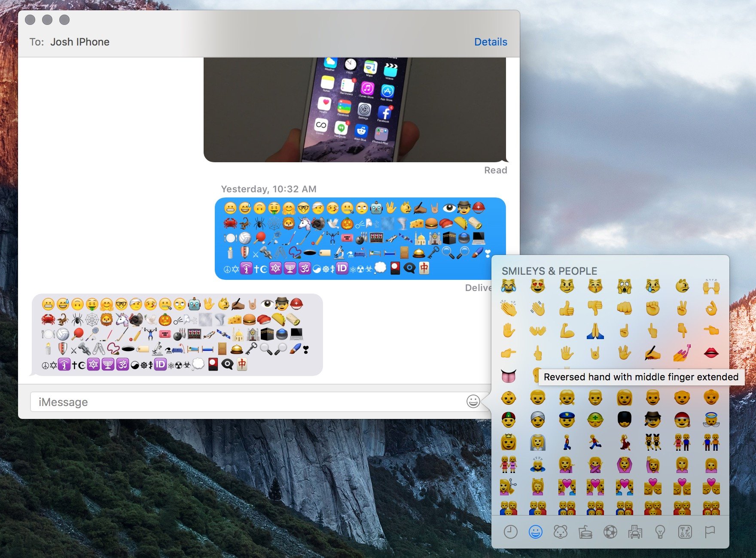Choose the runner emoji
The width and height of the screenshot is (756, 558).
(x=595, y=442)
